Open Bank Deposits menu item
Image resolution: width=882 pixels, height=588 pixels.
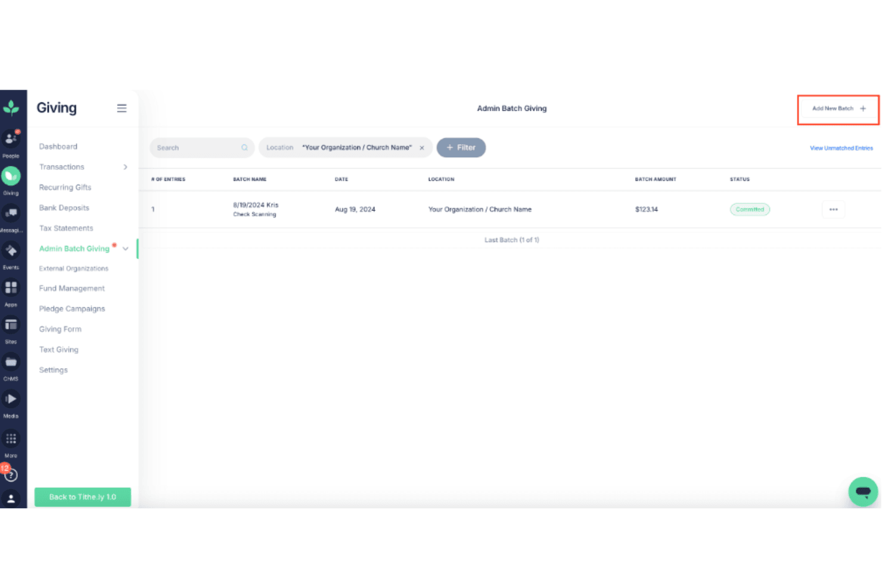[x=64, y=208]
